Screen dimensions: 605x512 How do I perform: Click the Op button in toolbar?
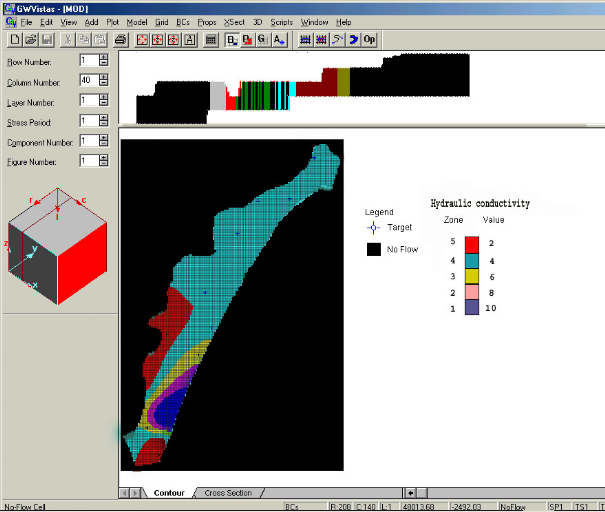click(370, 40)
